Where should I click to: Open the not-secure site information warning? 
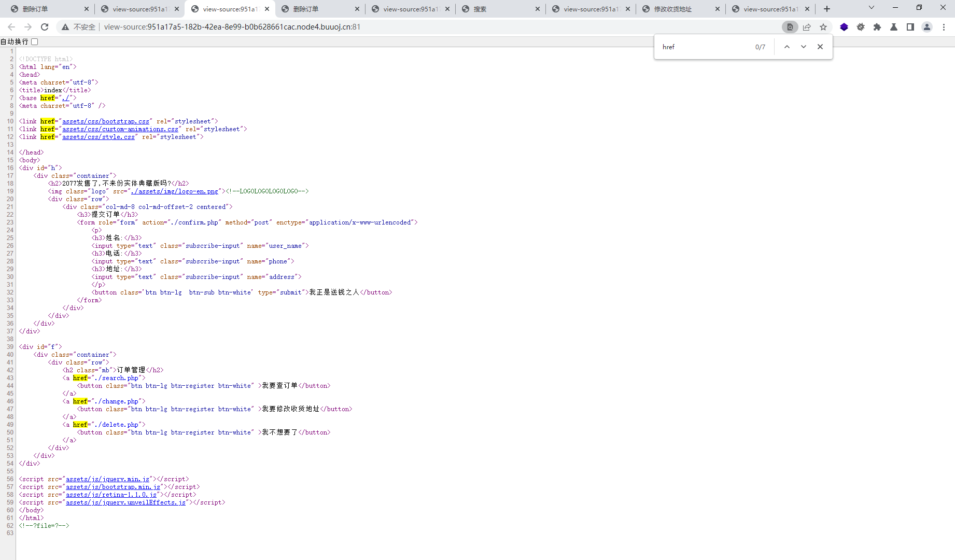point(79,27)
